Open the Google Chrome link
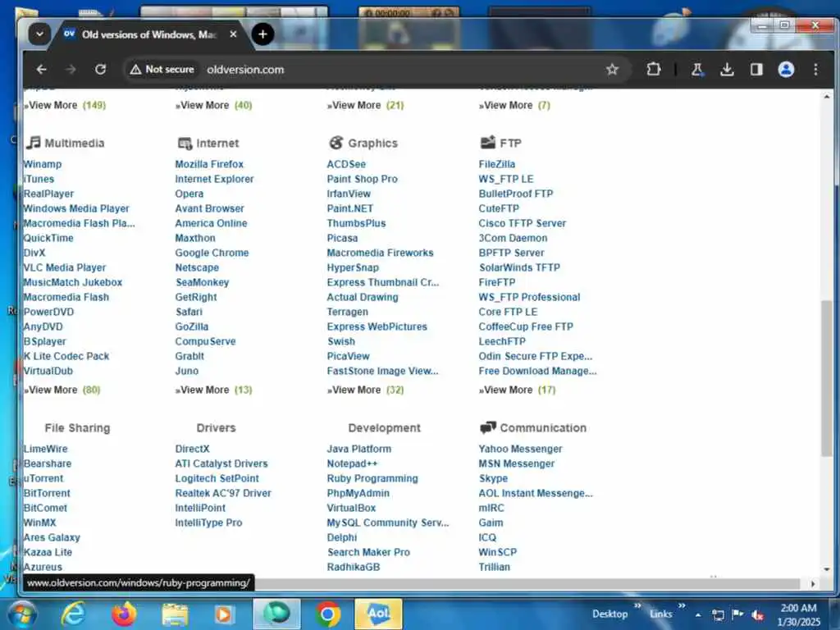Screen dimensions: 840x630 212,253
